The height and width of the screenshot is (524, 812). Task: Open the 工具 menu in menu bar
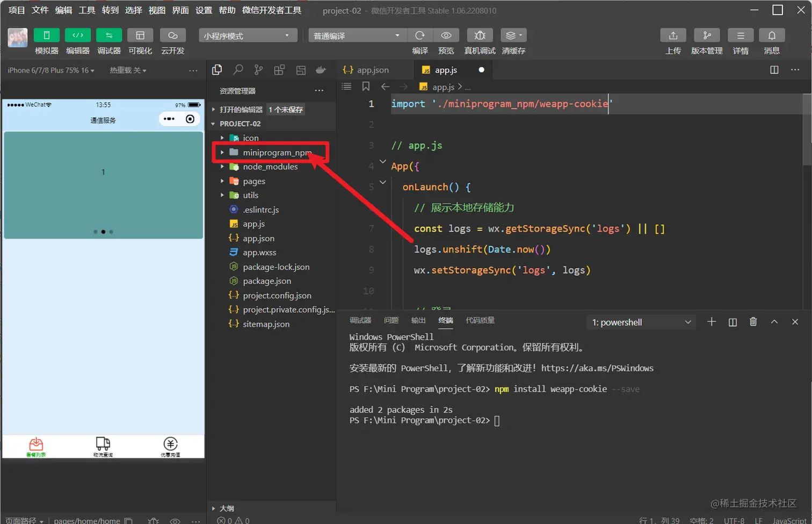pos(86,10)
